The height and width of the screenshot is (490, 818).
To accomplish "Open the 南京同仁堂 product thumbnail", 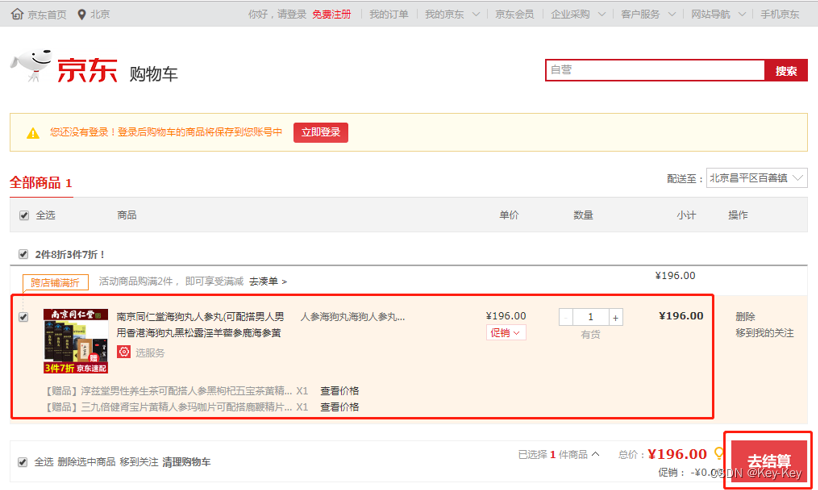I will point(76,341).
